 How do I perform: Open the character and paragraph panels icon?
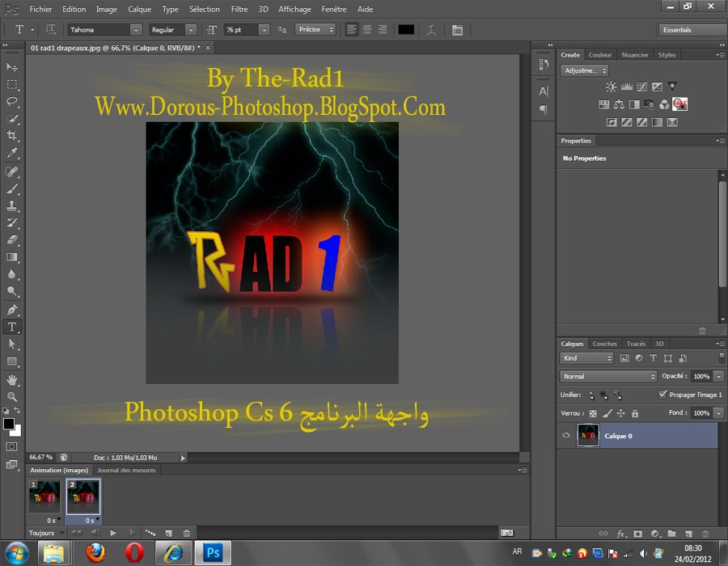pyautogui.click(x=457, y=30)
